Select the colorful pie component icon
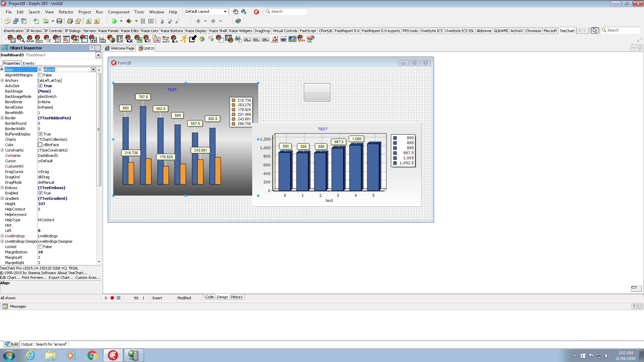 click(x=202, y=39)
